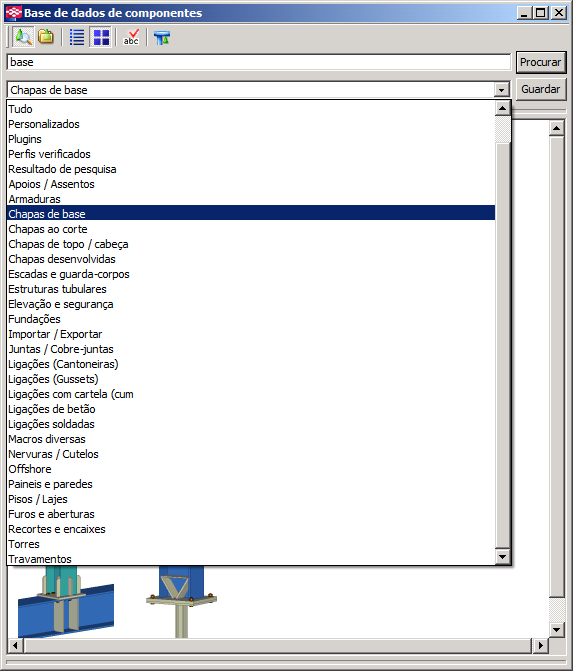Choose 'Juntas / Cobre-juntas' entry
Image resolution: width=573 pixels, height=671 pixels.
(251, 349)
